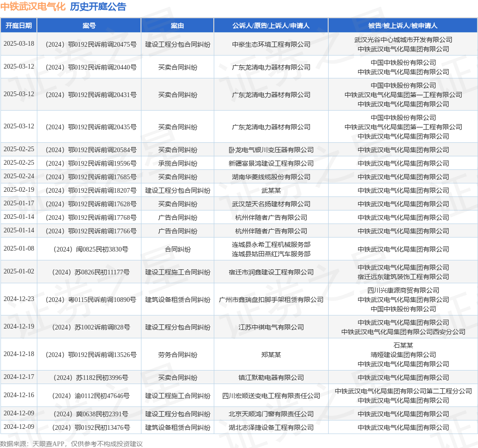
Task: Click date cell 2024-12-16
Action: 19,395
